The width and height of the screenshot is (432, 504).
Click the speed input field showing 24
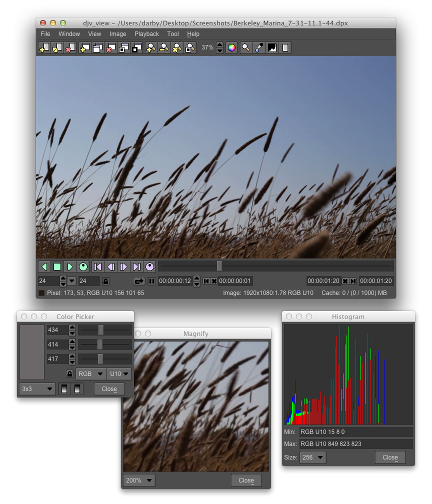(x=48, y=281)
